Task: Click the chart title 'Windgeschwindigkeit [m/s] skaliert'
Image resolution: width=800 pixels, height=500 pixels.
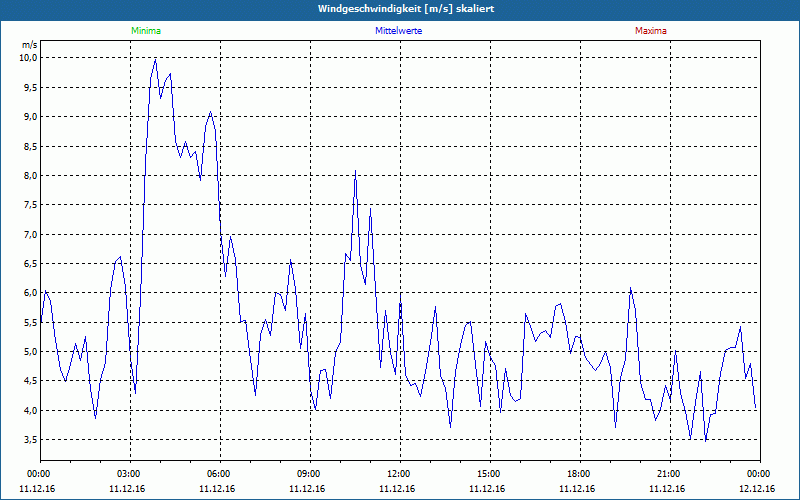Action: coord(406,9)
